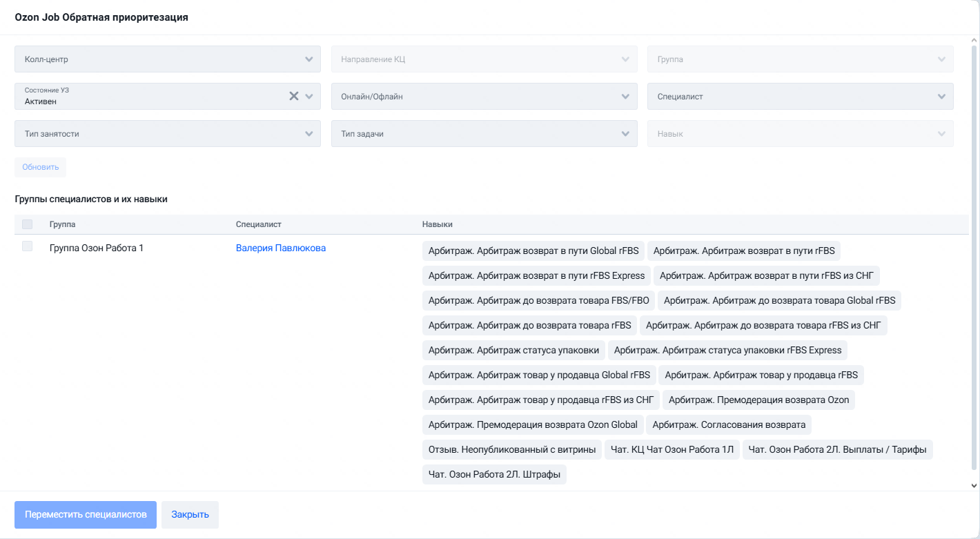This screenshot has height=539, width=980.
Task: Click the Обновить button
Action: 40,167
